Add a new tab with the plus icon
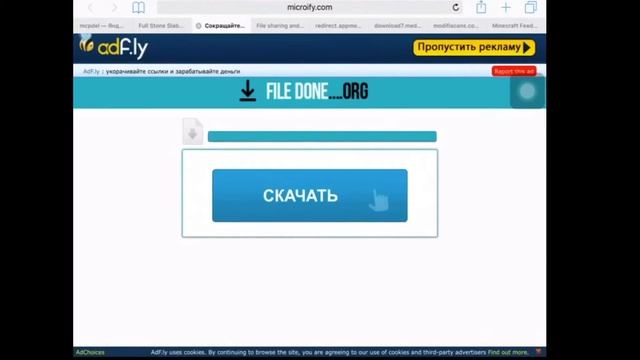Image resolution: width=640 pixels, height=360 pixels. tap(506, 7)
